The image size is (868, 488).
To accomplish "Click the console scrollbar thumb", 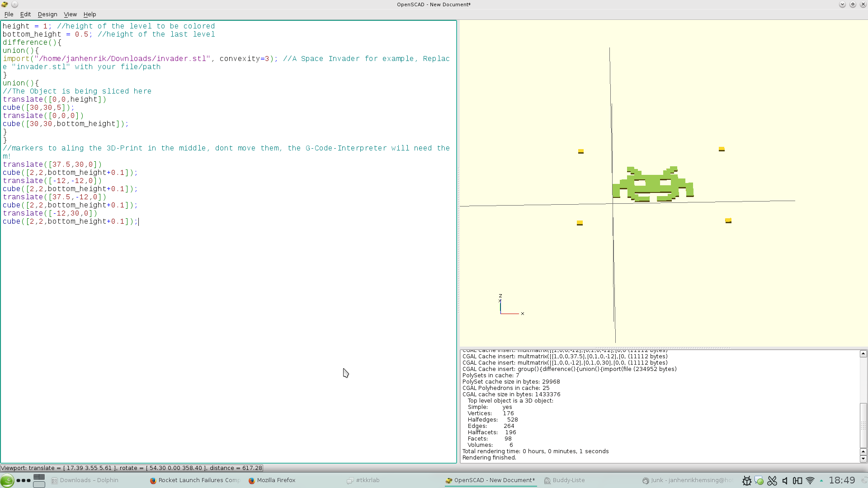I will [863, 425].
